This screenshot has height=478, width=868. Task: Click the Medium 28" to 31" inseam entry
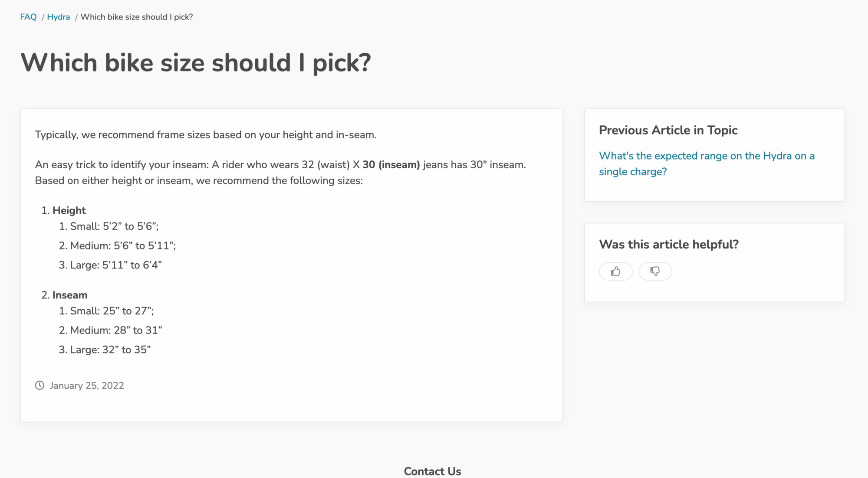pos(116,330)
